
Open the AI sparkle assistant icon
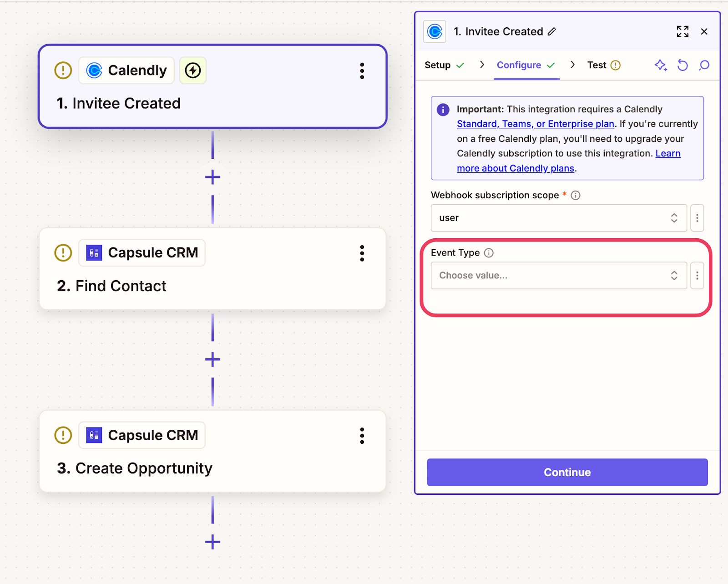[661, 65]
